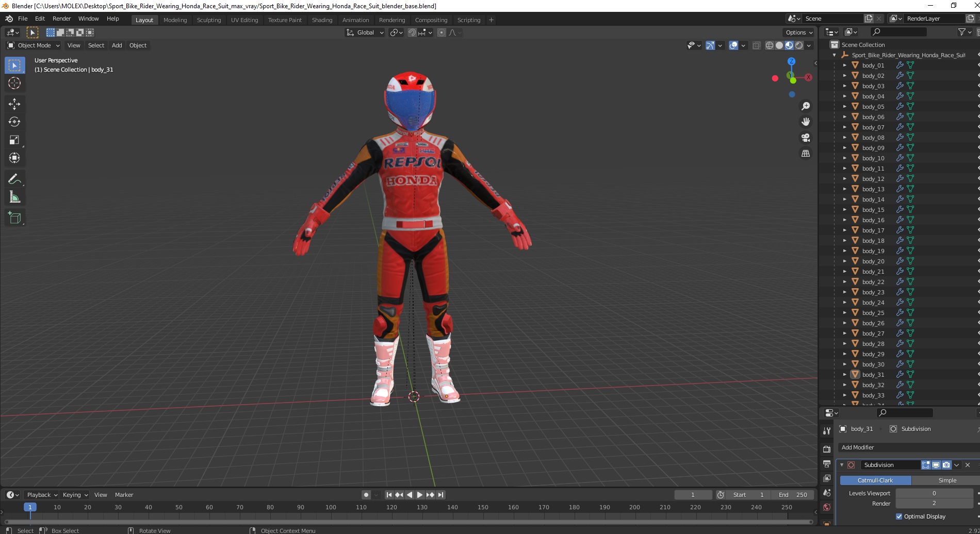Screen dimensions: 980x534
Task: Remove the Subdivision modifier with X
Action: (x=968, y=465)
